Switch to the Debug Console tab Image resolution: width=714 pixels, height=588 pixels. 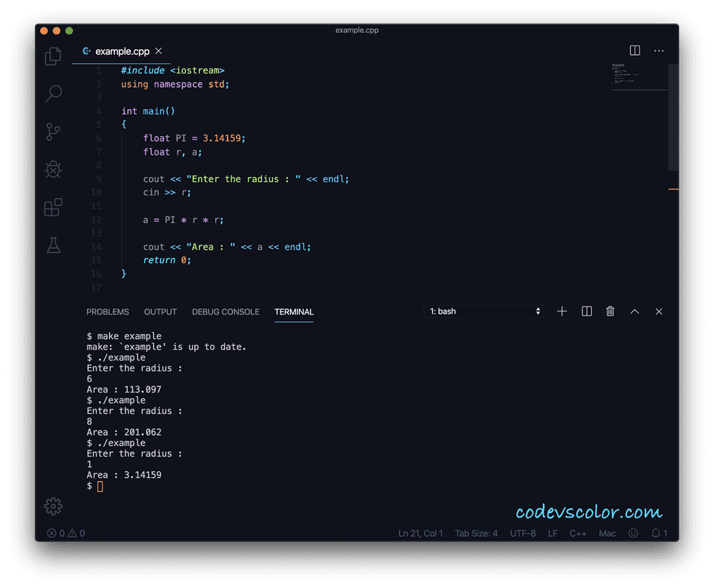225,312
